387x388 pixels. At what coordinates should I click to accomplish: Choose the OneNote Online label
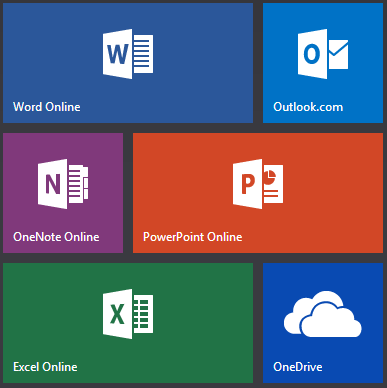point(56,237)
